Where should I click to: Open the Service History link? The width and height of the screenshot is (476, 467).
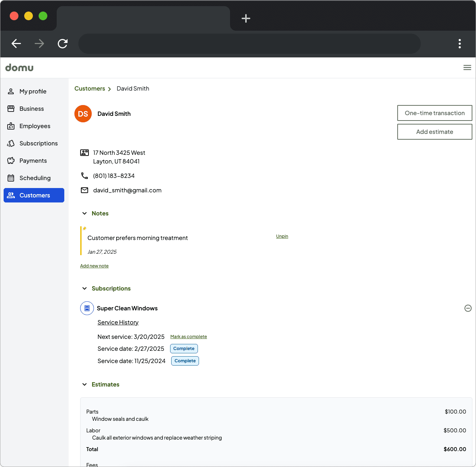click(118, 322)
